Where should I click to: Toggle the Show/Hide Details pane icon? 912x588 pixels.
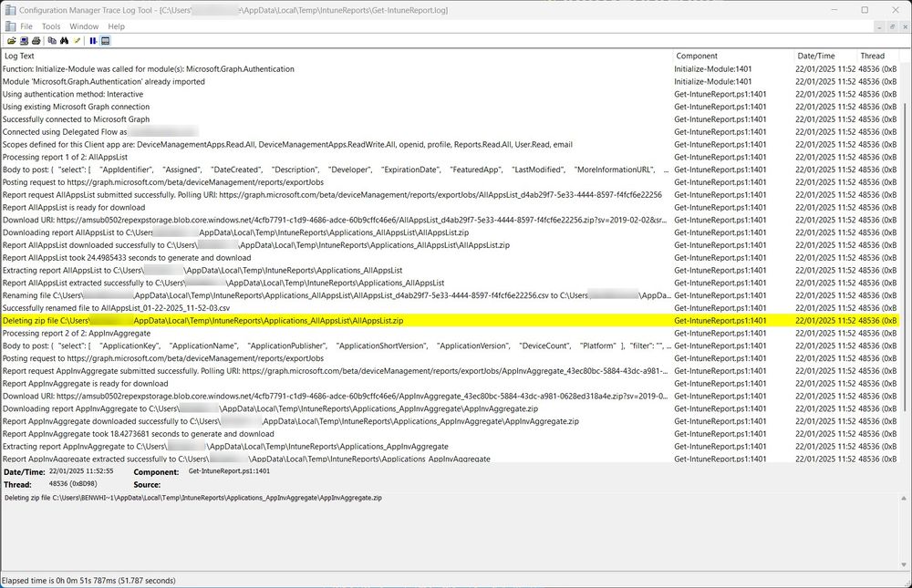point(105,41)
